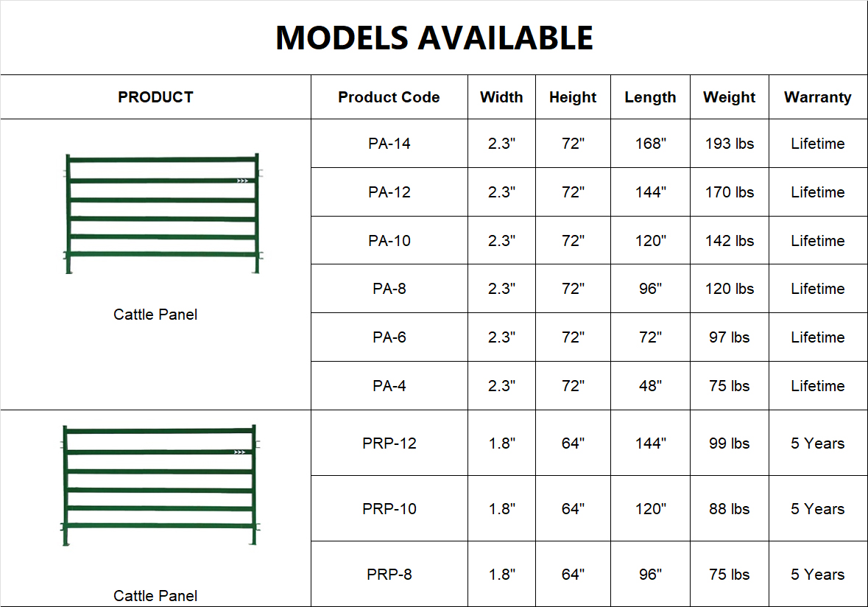Select the PA-10 product code cell

pyautogui.click(x=389, y=241)
